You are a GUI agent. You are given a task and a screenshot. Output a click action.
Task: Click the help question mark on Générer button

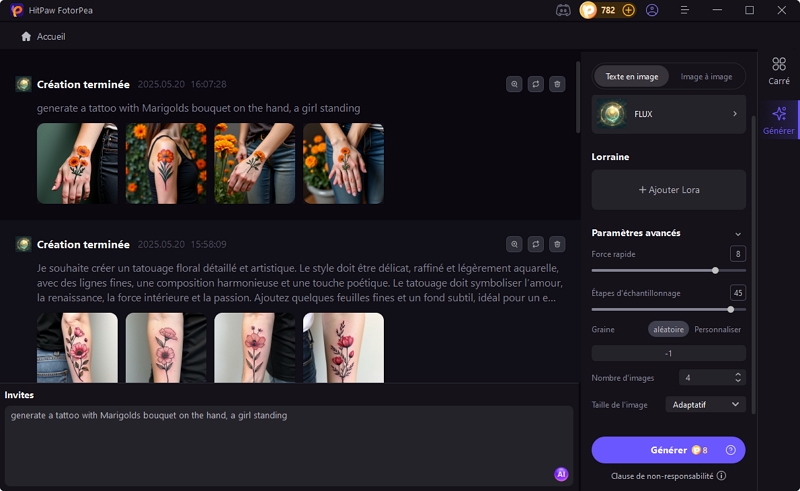[731, 450]
